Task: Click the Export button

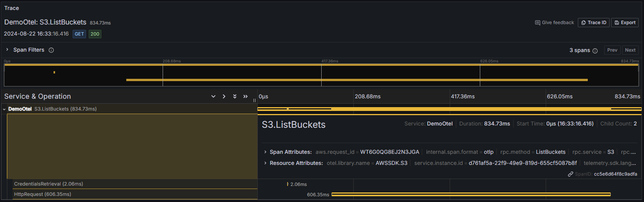Action: tap(625, 23)
